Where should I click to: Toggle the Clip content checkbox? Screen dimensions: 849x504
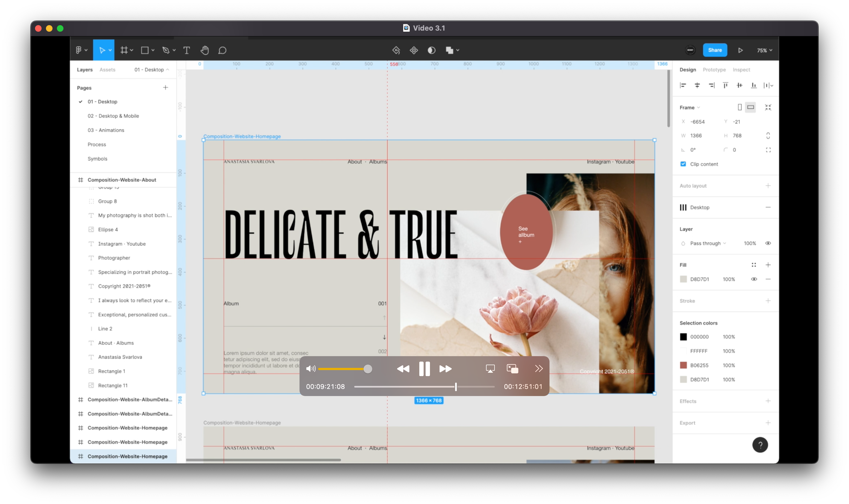tap(683, 164)
